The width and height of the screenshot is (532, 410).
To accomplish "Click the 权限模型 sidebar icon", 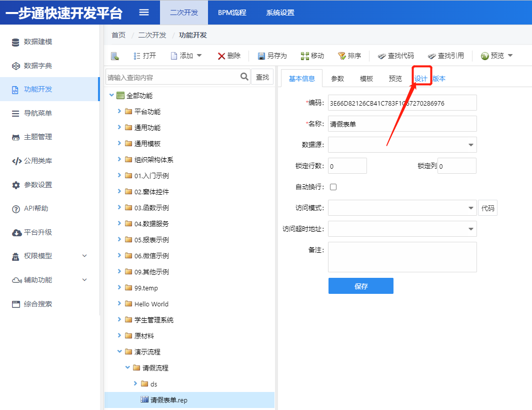I will 15,256.
